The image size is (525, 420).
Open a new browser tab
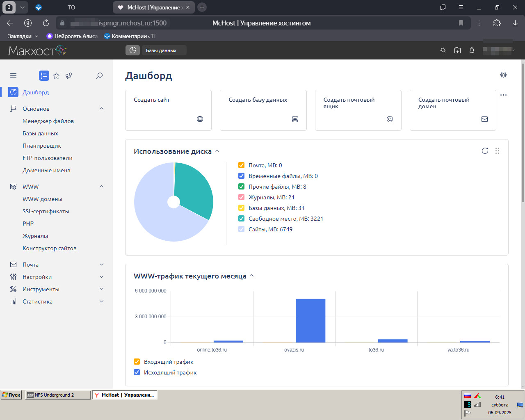202,7
